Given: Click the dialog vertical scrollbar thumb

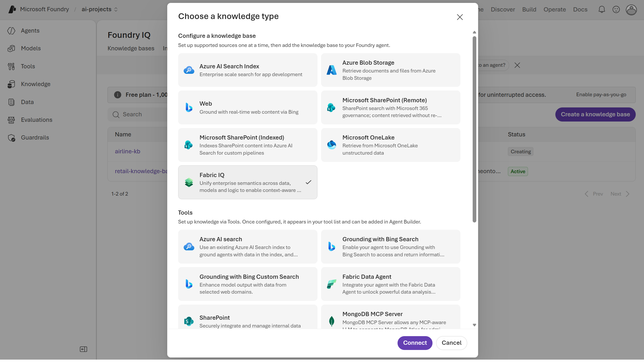Looking at the screenshot, I should click(474, 129).
